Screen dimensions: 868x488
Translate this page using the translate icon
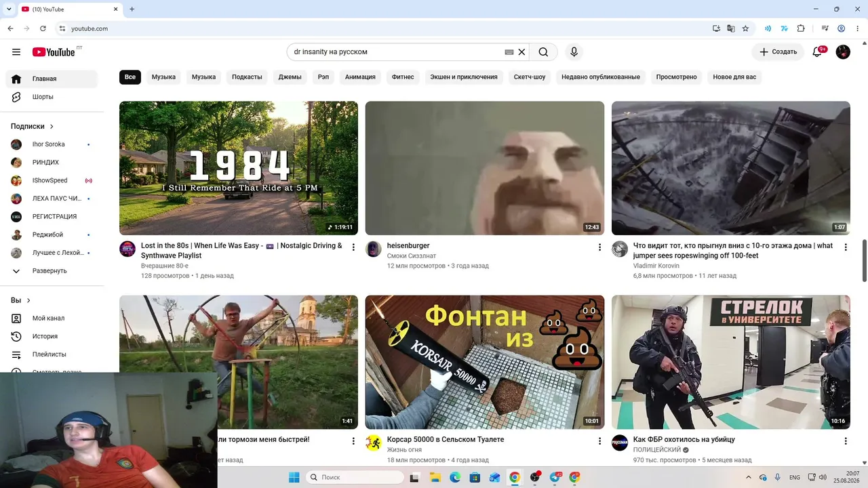coord(731,28)
